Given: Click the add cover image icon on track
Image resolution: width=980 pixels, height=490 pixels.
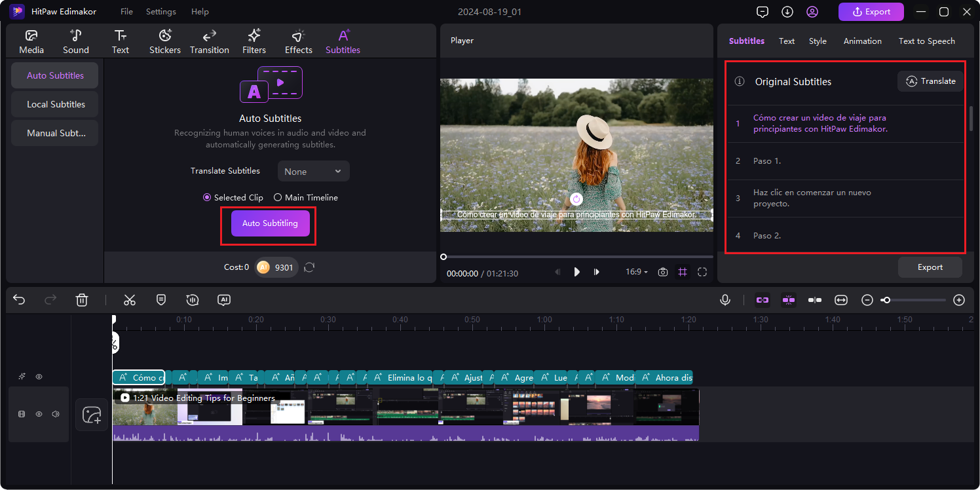Looking at the screenshot, I should 92,415.
